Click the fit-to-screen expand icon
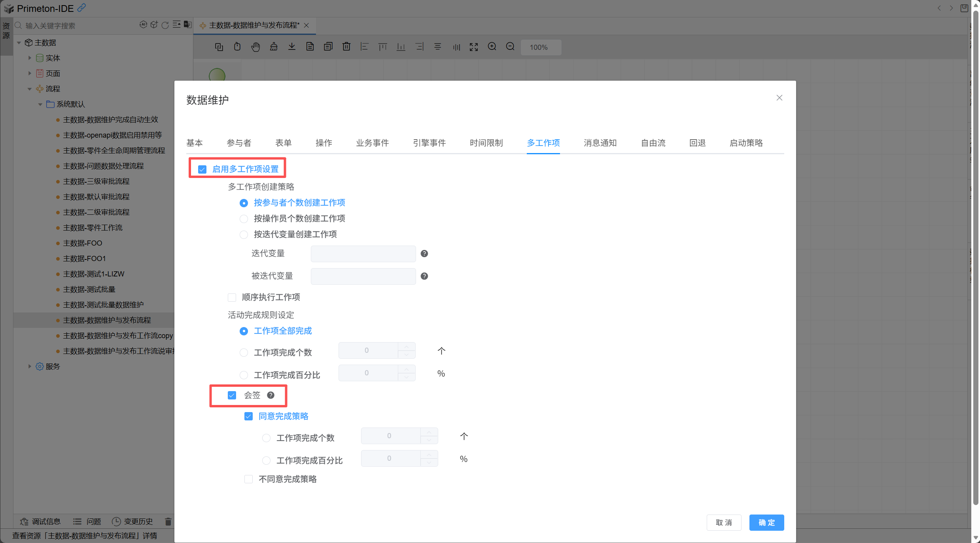Screen dimensions: 980x543 pos(473,47)
